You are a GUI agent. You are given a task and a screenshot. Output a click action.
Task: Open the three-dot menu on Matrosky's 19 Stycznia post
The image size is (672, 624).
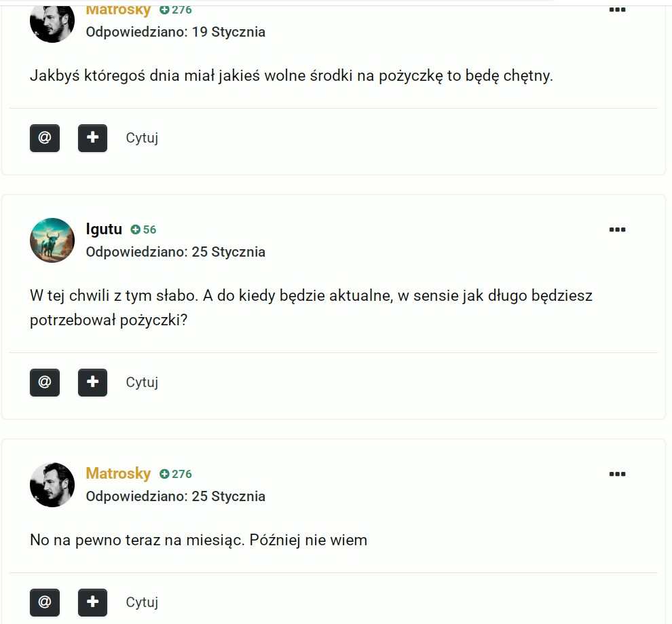point(617,10)
